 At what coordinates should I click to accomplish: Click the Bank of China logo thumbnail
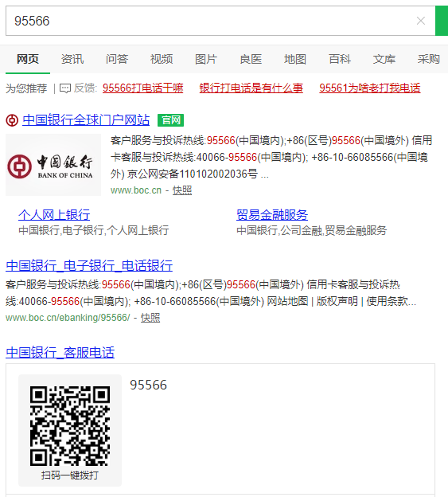[53, 165]
